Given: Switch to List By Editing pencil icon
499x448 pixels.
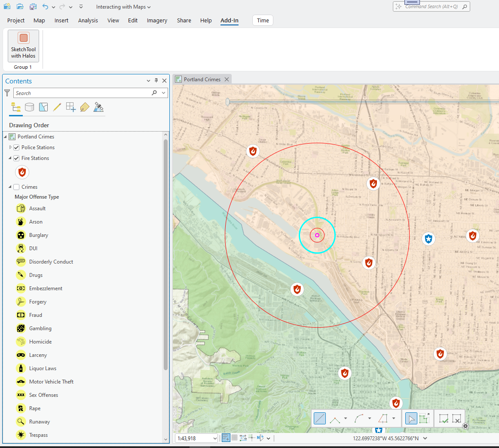Looking at the screenshot, I should coord(57,107).
